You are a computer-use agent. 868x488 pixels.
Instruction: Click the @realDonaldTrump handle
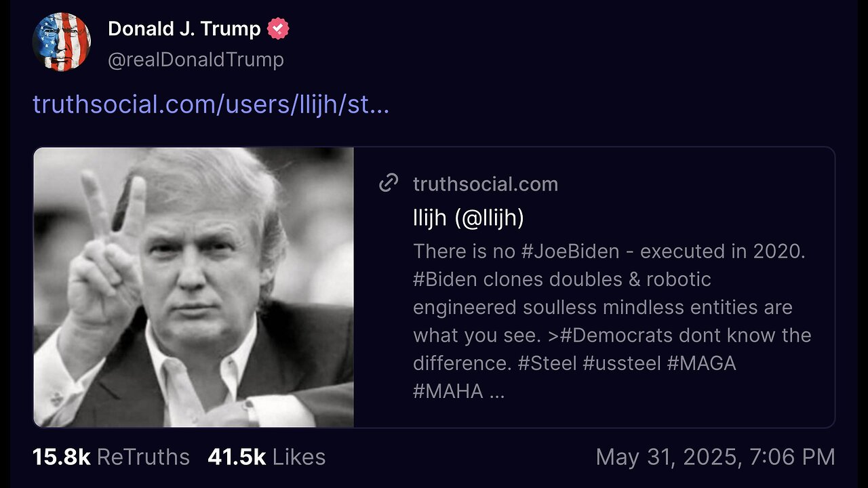[195, 60]
